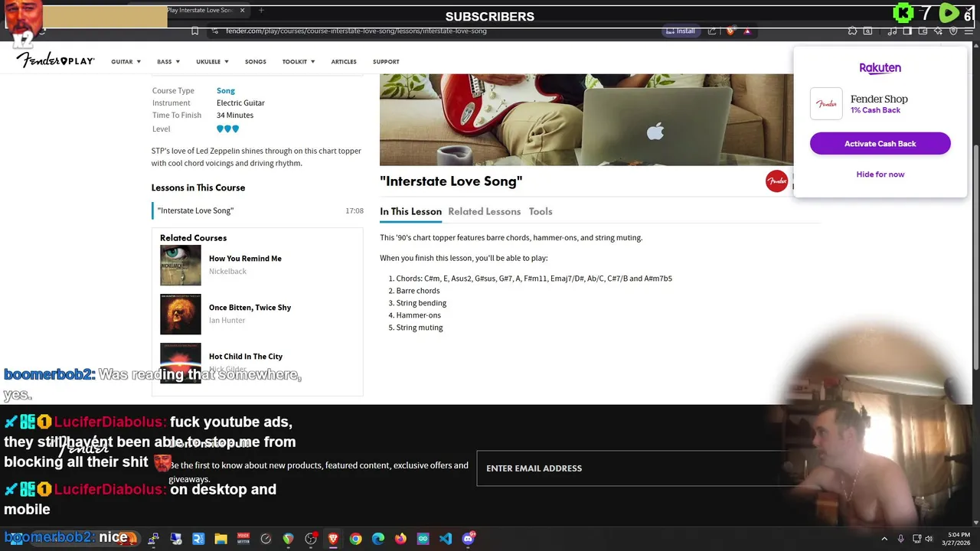Click the Nickelback album thumbnail
This screenshot has width=980, height=551.
(x=181, y=265)
